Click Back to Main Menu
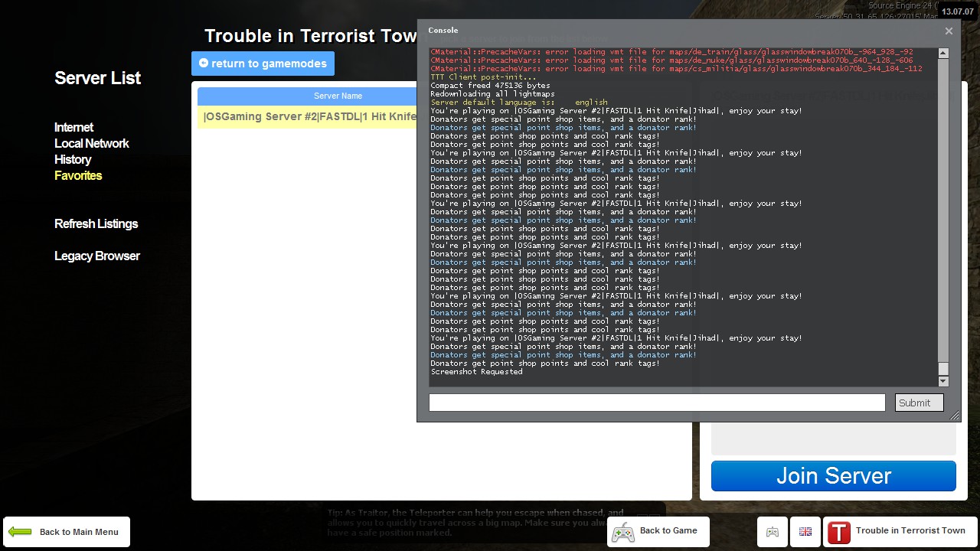The height and width of the screenshot is (551, 980). point(67,532)
